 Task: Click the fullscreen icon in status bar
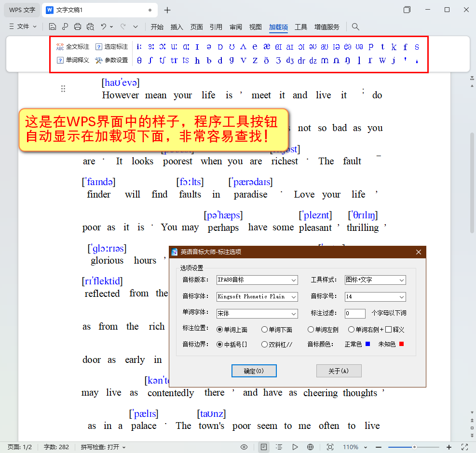click(x=464, y=447)
